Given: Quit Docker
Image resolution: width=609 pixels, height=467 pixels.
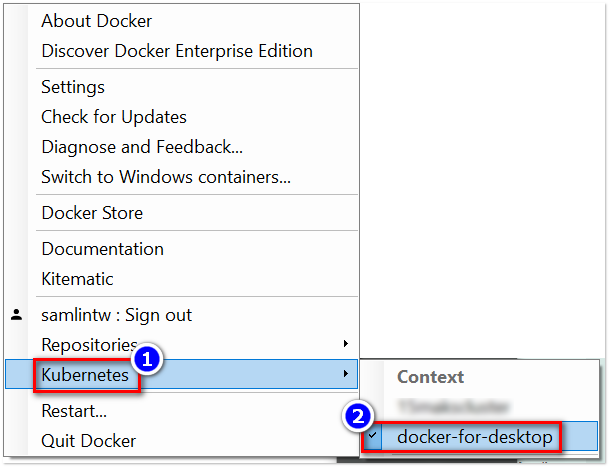Looking at the screenshot, I should pos(88,441).
